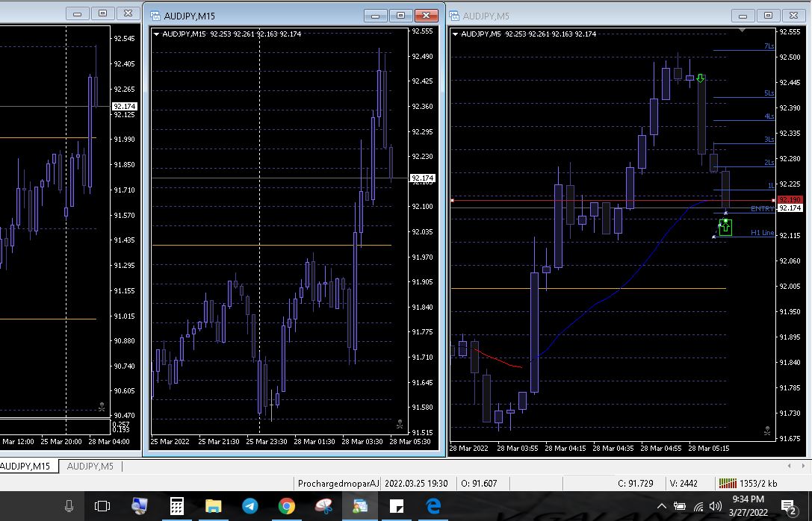
Task: Launch Calculator from the taskbar
Action: pos(176,506)
